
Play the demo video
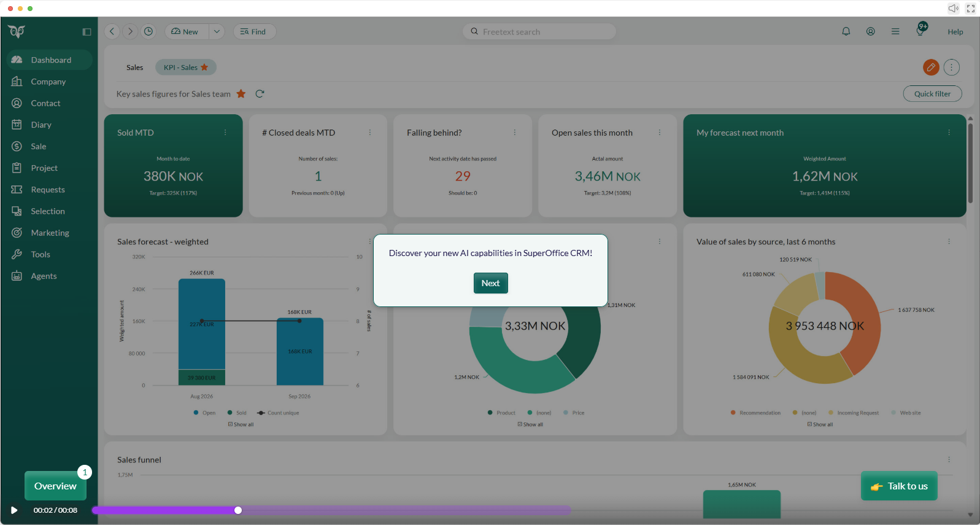pos(14,510)
